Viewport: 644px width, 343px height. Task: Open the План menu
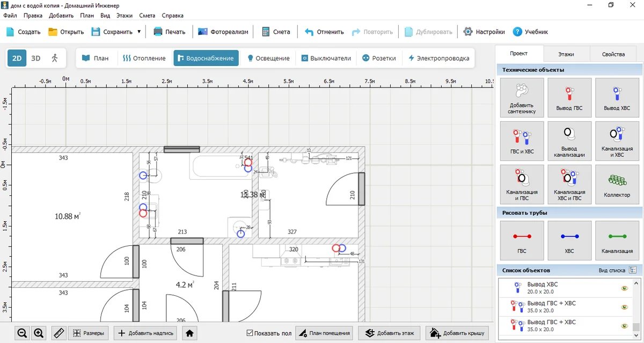pos(87,16)
